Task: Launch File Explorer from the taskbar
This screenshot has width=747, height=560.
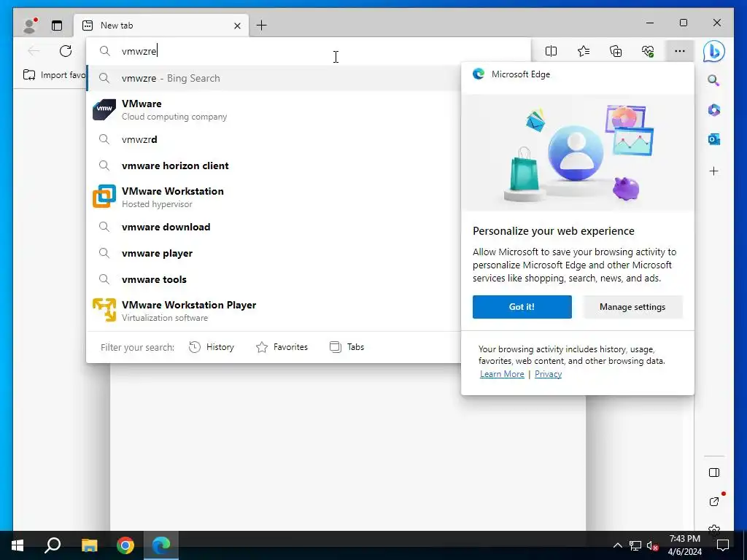Action: [89, 545]
